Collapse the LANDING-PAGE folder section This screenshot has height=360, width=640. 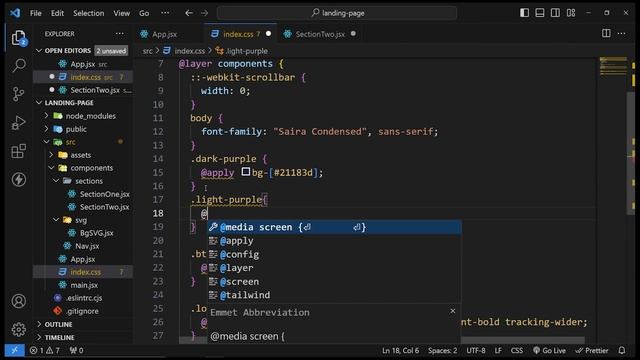(x=83, y=103)
